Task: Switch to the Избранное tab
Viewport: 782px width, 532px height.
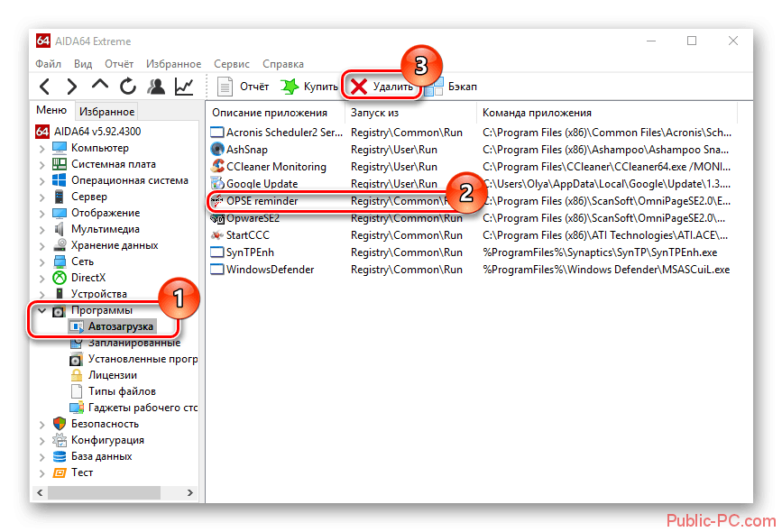Action: 106,112
